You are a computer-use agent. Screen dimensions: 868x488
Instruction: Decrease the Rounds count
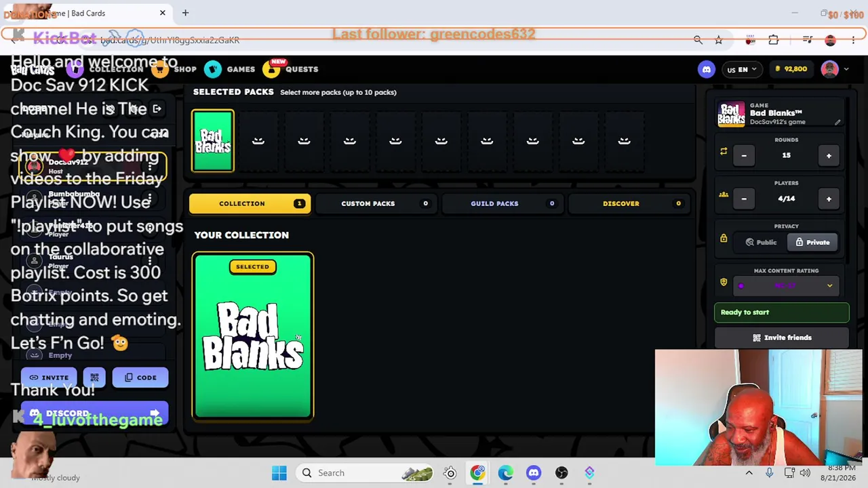pyautogui.click(x=744, y=156)
